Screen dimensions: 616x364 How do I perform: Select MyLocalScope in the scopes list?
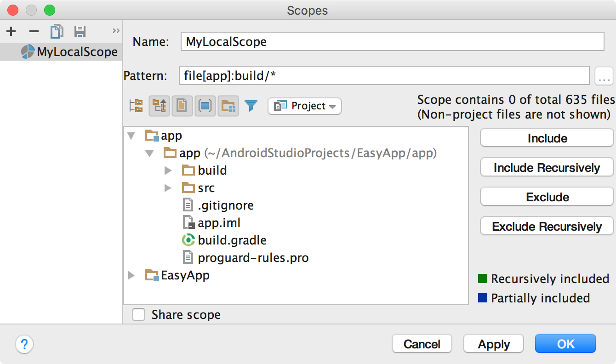click(x=69, y=52)
